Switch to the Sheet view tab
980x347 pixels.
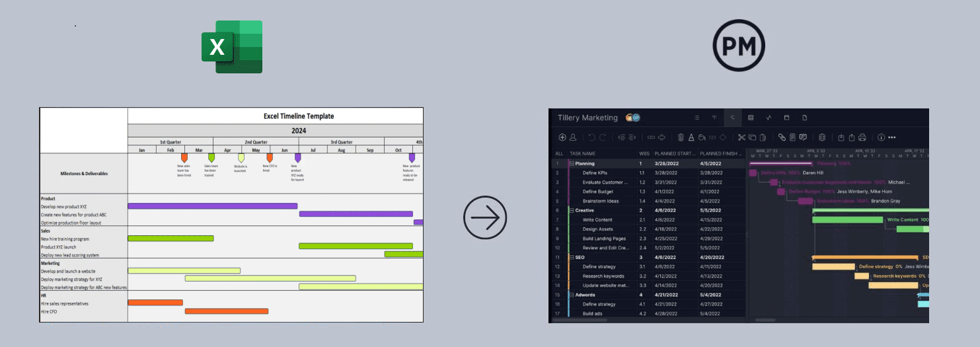click(751, 118)
